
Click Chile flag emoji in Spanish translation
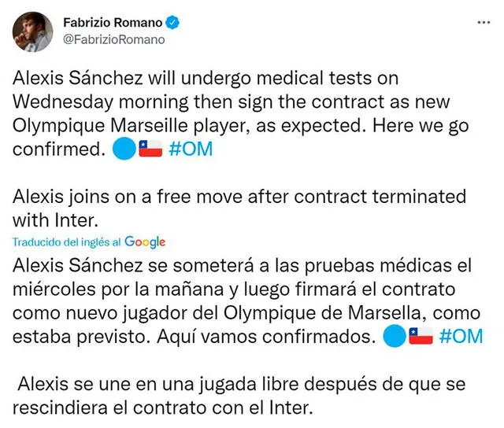point(421,336)
